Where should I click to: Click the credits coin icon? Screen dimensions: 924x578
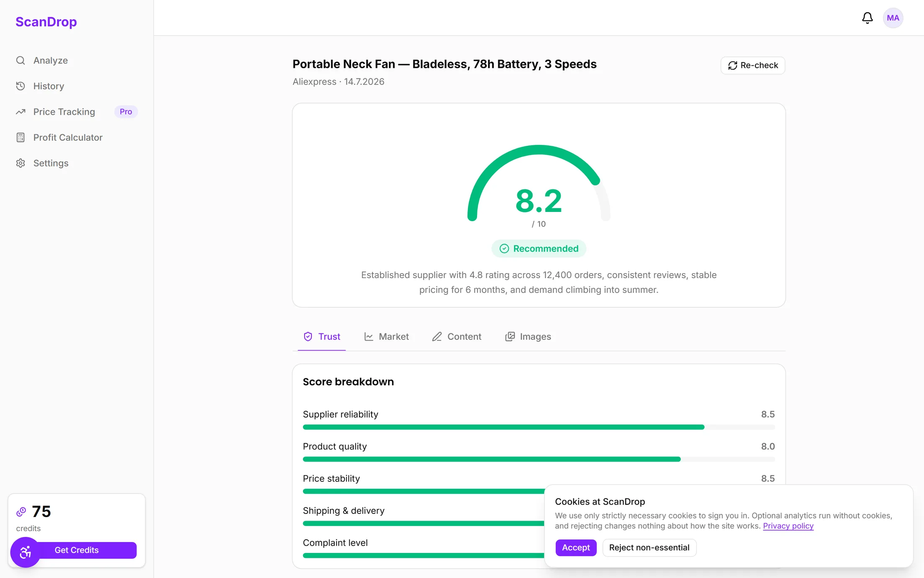(x=21, y=512)
